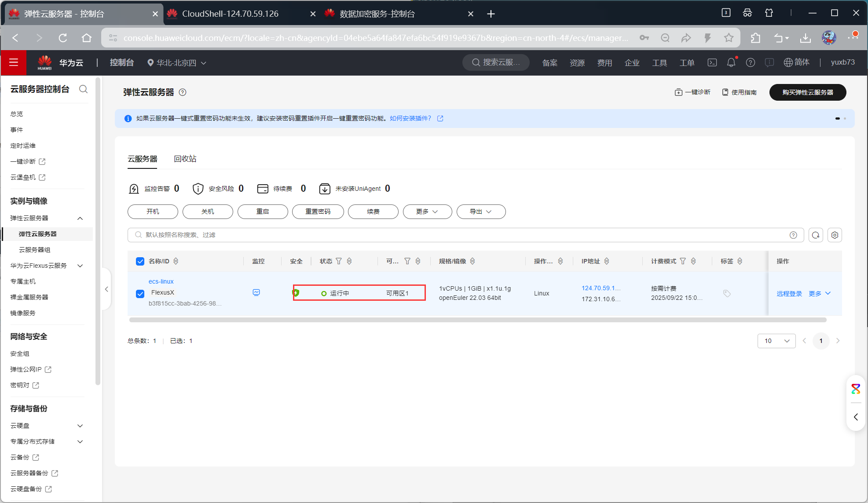Refresh the server list
This screenshot has width=868, height=503.
815,235
